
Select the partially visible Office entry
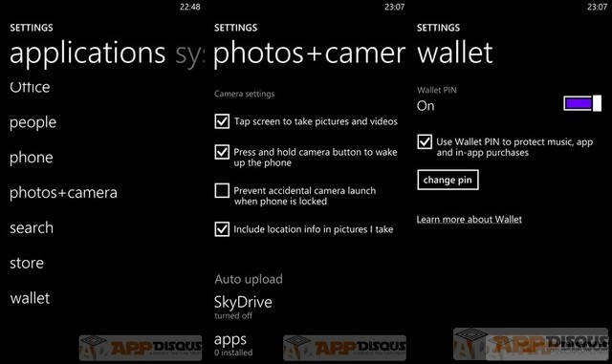tap(30, 87)
